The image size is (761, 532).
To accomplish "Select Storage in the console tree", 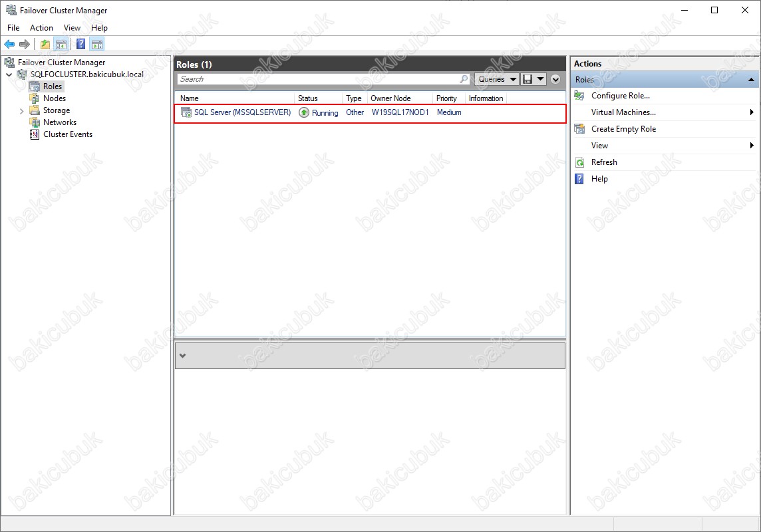I will 57,110.
